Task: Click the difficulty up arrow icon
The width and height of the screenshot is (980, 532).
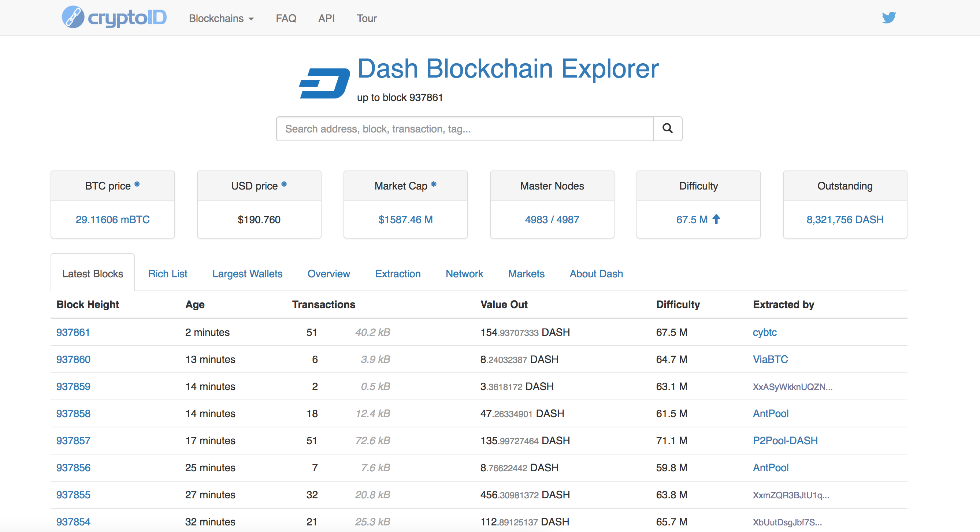Action: 716,219
